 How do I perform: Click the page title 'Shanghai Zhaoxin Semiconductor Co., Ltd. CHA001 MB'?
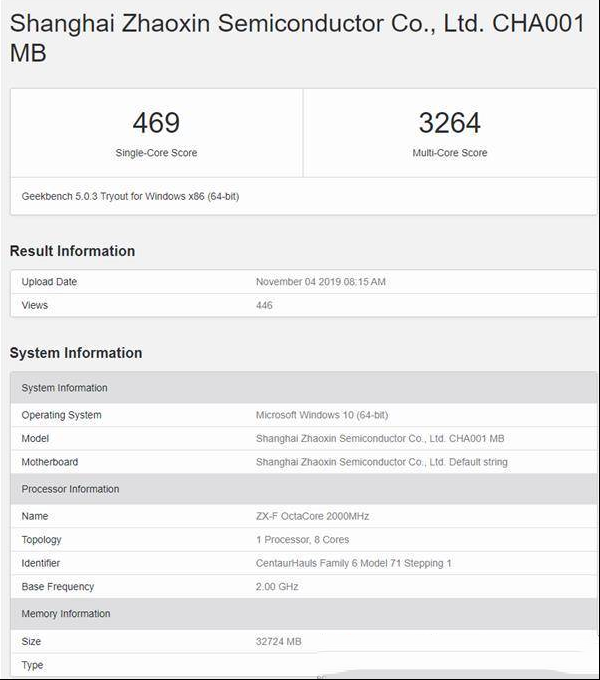tap(298, 38)
